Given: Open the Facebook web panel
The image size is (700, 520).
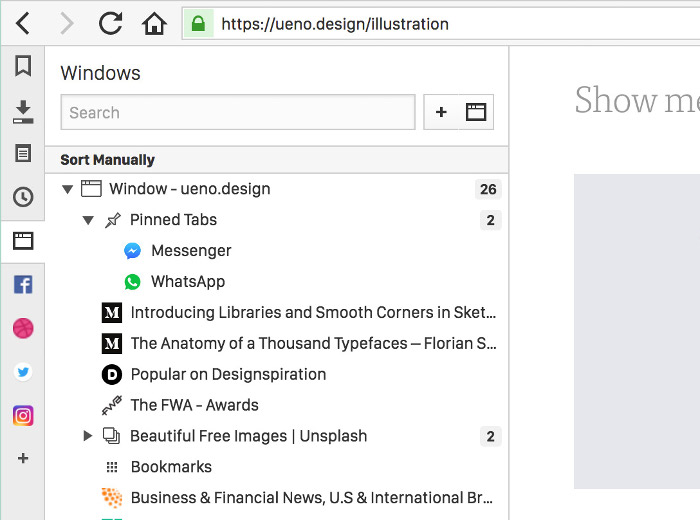Looking at the screenshot, I should point(22,285).
